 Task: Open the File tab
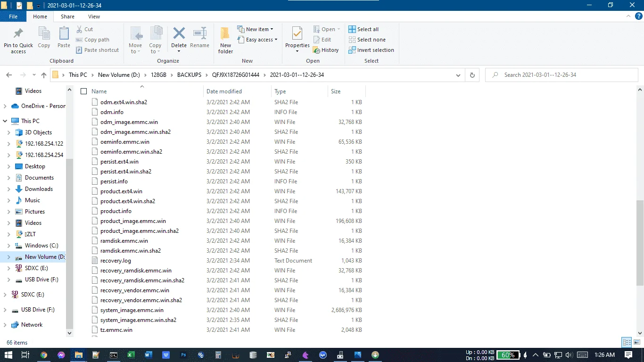[13, 16]
